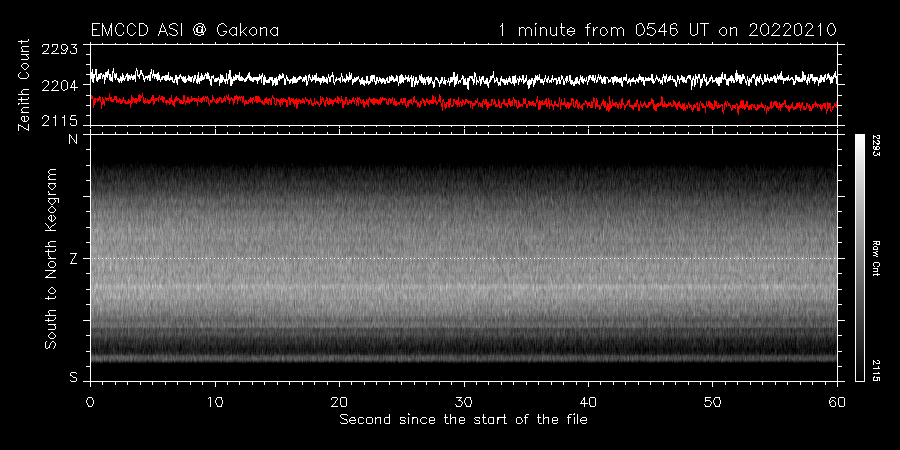This screenshot has width=900, height=450.
Task: Click the 40 second tick label
Action: tap(589, 401)
